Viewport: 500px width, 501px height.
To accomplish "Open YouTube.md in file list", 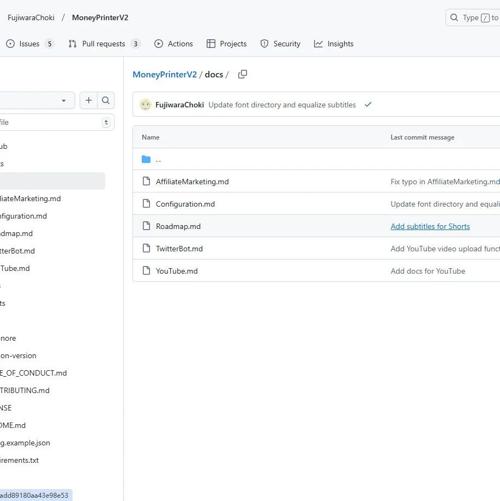I will 177,271.
